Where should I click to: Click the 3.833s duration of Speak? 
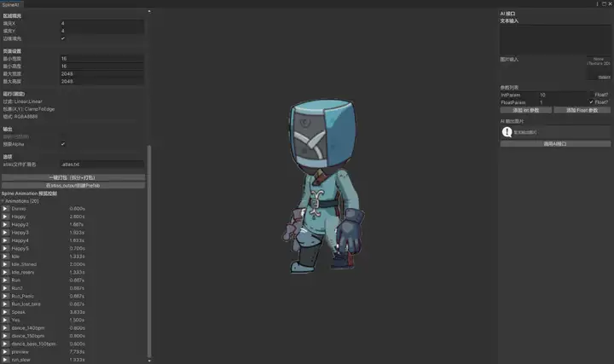[77, 312]
